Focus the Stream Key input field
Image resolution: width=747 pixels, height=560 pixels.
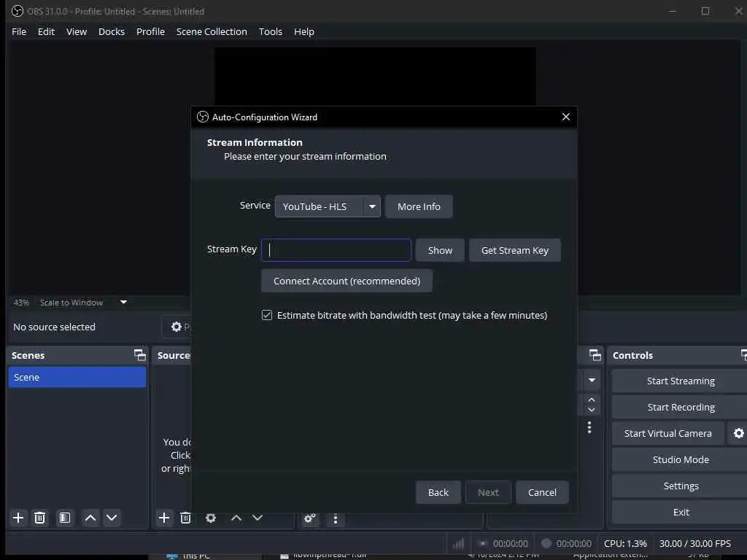pyautogui.click(x=336, y=250)
